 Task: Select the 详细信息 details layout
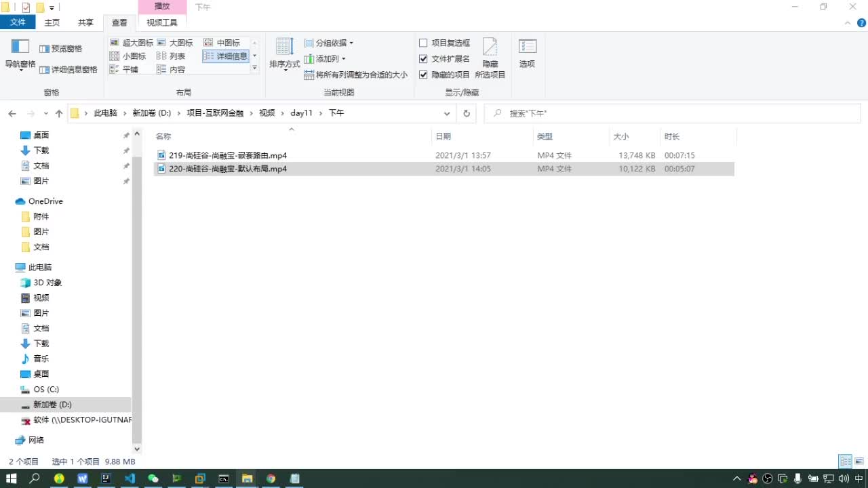[226, 56]
